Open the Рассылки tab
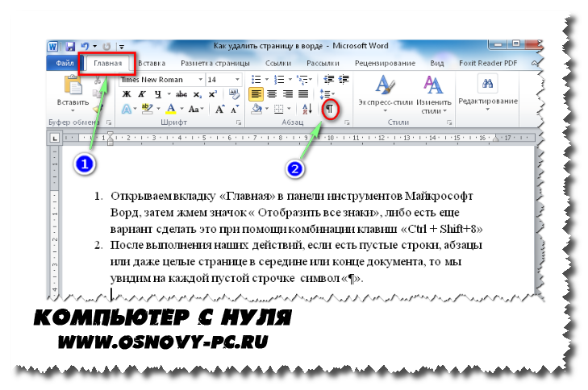Viewport: 588px width, 390px height. pyautogui.click(x=323, y=64)
